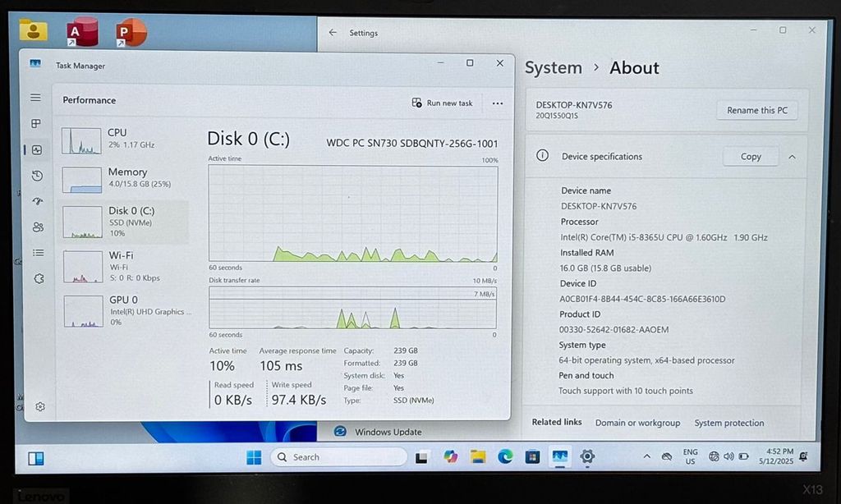Switch to the Details page icon
The height and width of the screenshot is (504, 841).
tap(38, 253)
